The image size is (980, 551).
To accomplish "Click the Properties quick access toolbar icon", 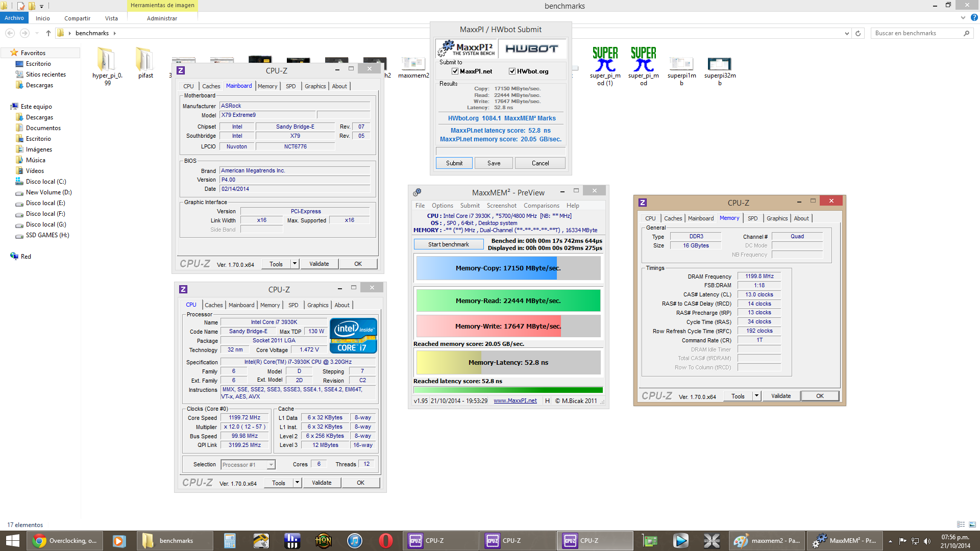I will 21,6.
